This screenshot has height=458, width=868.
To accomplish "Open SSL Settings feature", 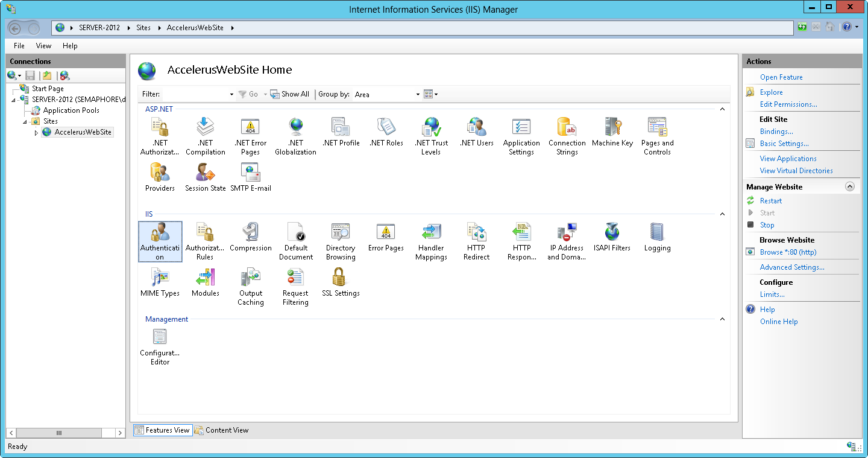I will [341, 282].
